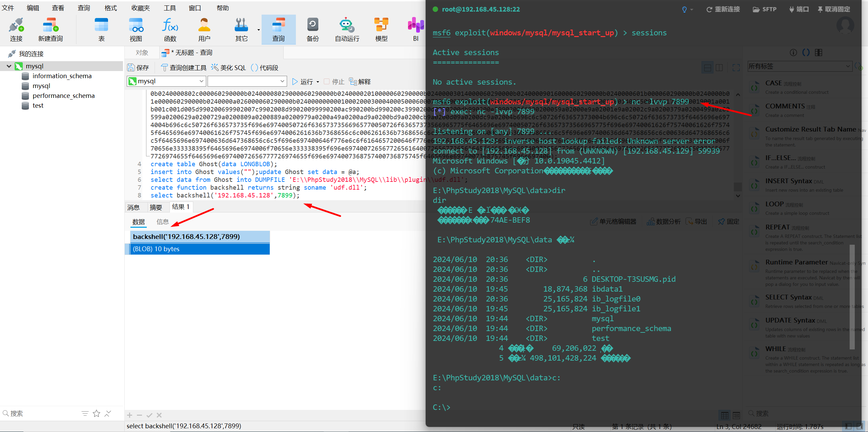This screenshot has width=868, height=432.
Task: Select information_schema database in tree
Action: [62, 76]
